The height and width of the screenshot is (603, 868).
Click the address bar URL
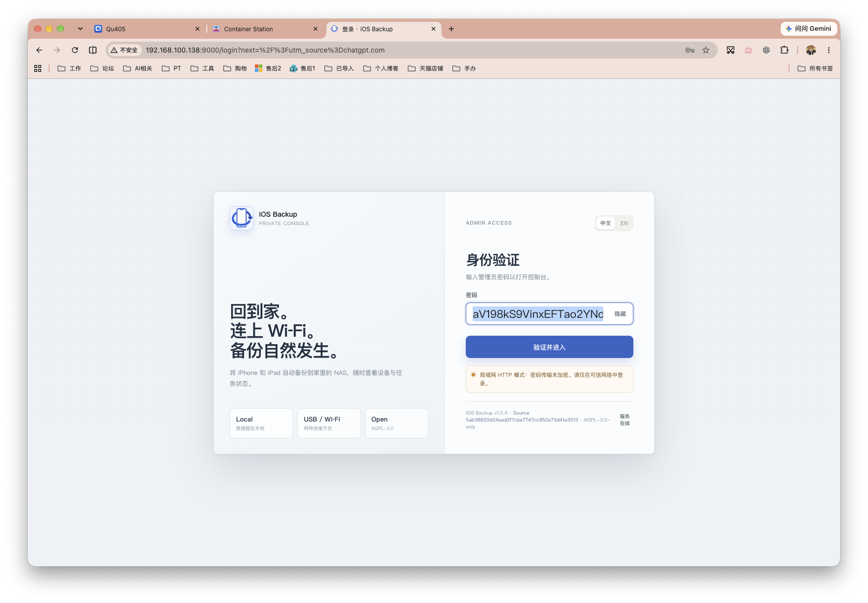pyautogui.click(x=265, y=50)
